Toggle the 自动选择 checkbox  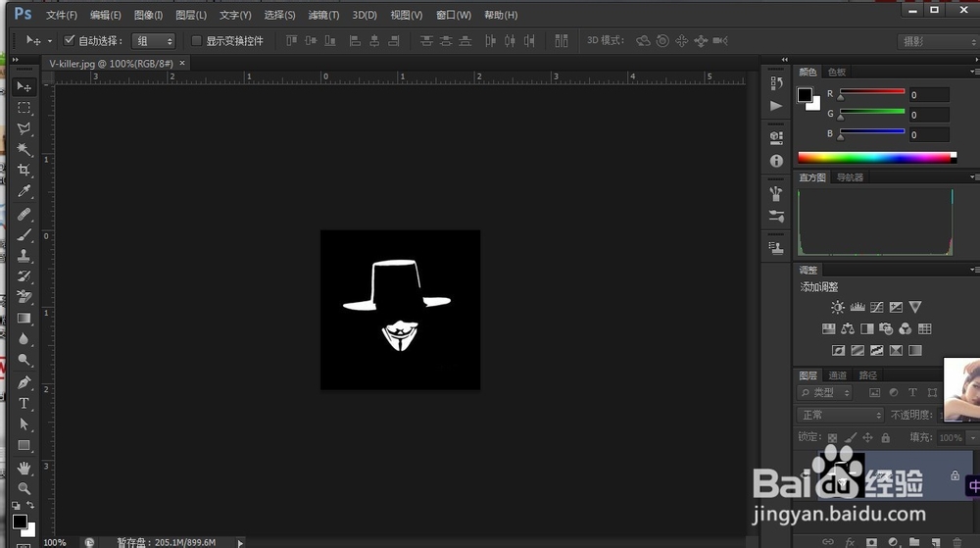coord(70,40)
